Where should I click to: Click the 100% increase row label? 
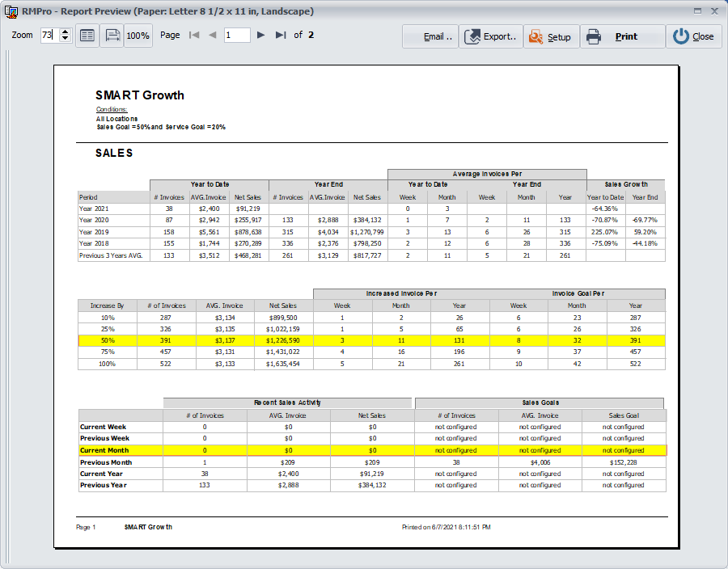[108, 364]
